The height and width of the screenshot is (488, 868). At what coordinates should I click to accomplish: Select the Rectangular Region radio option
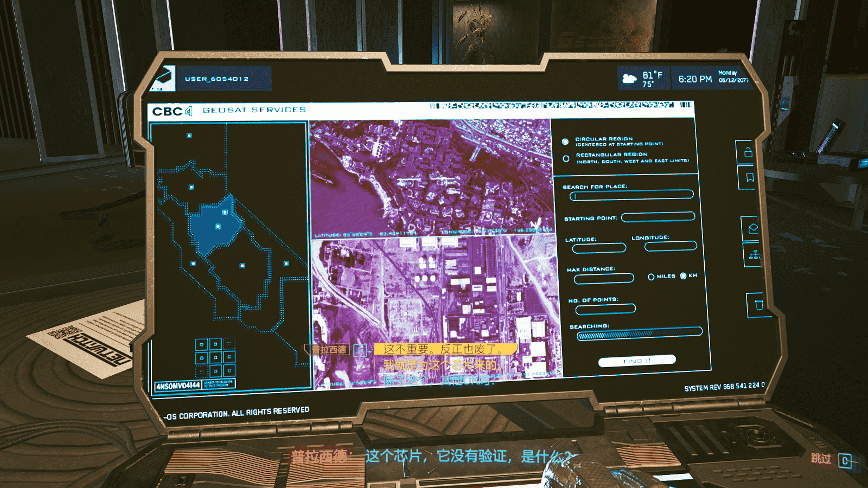tap(566, 159)
